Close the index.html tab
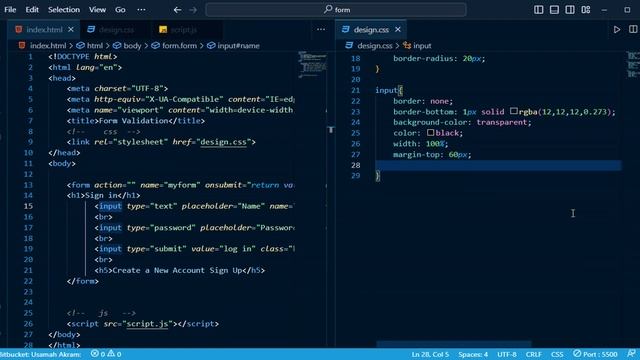The image size is (640, 360). click(x=71, y=29)
